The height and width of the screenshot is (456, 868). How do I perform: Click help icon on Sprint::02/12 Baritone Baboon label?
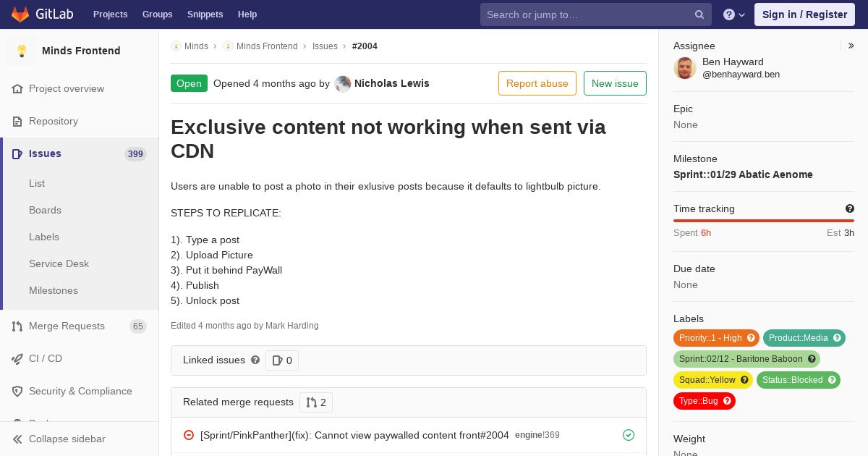coord(812,359)
